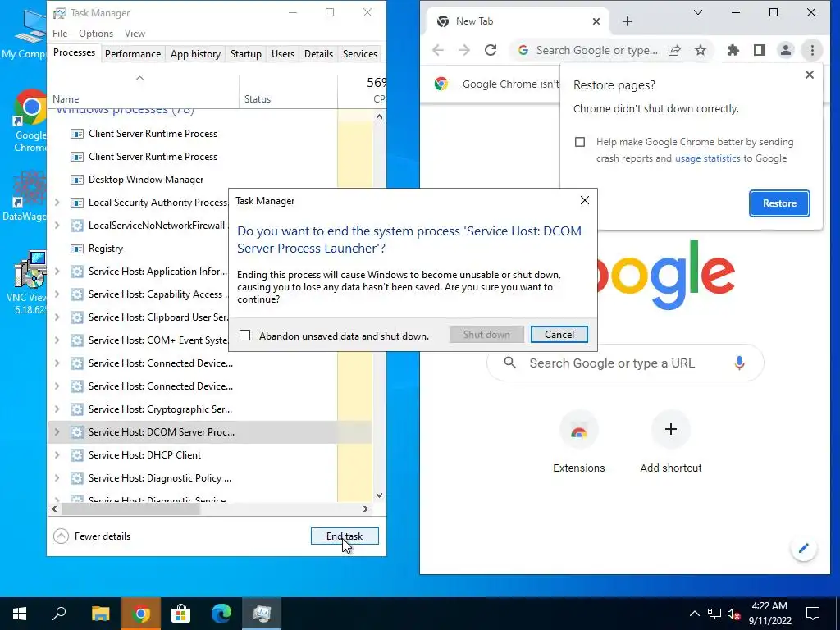
Task: Go forward in Chrome
Action: point(464,50)
